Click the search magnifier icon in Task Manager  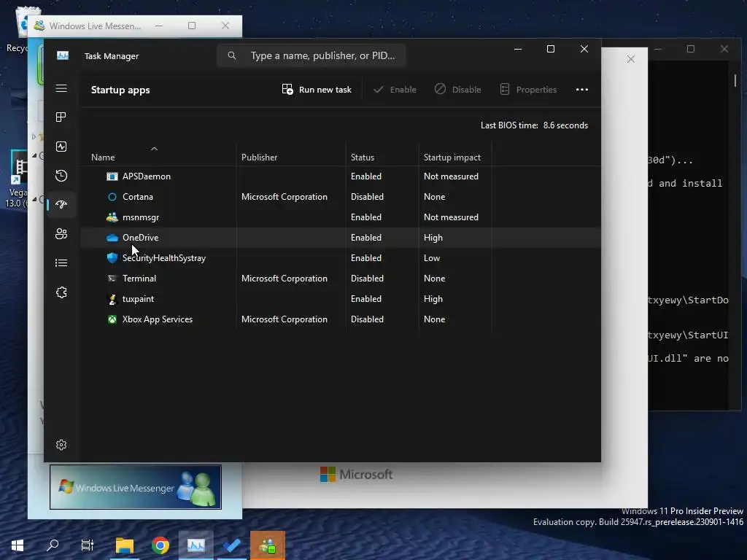[231, 55]
